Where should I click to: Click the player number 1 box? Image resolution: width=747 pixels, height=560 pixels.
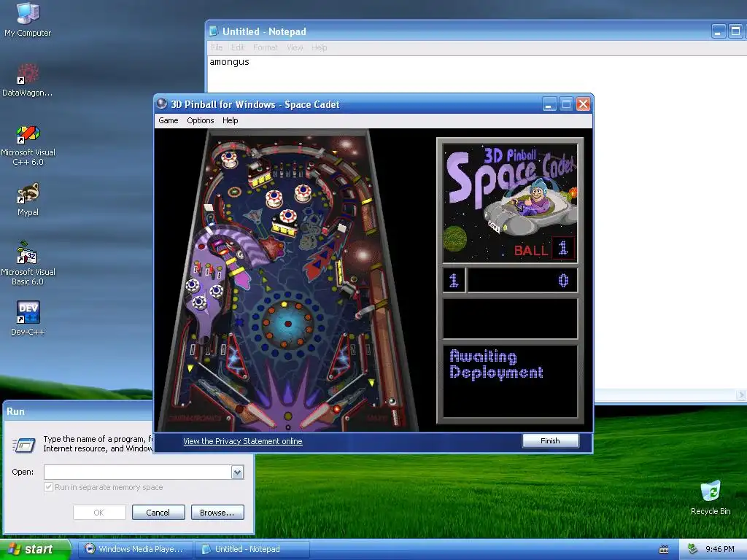click(x=454, y=280)
